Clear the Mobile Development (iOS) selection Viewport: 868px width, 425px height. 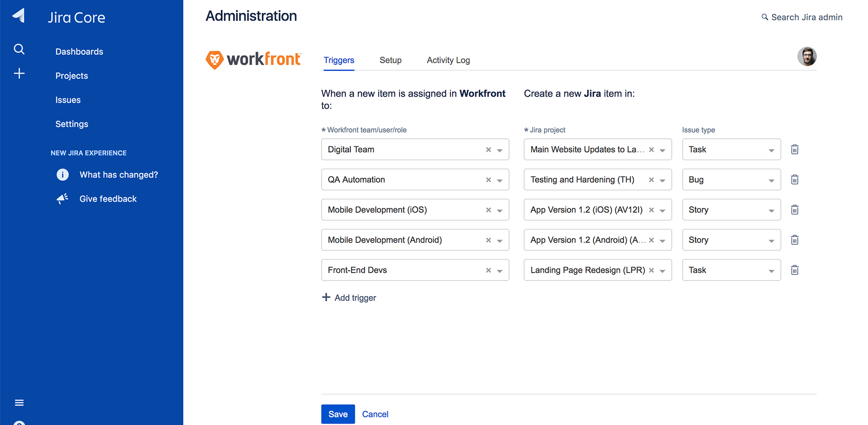coord(488,210)
